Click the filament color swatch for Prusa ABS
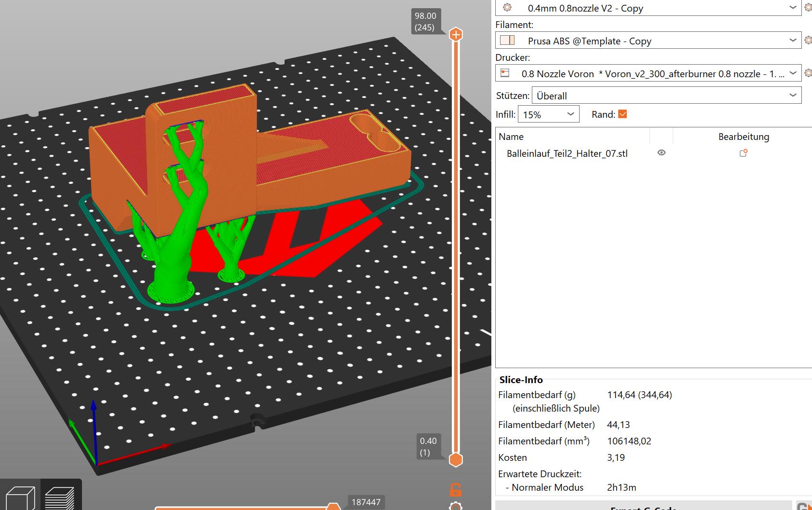 (507, 40)
